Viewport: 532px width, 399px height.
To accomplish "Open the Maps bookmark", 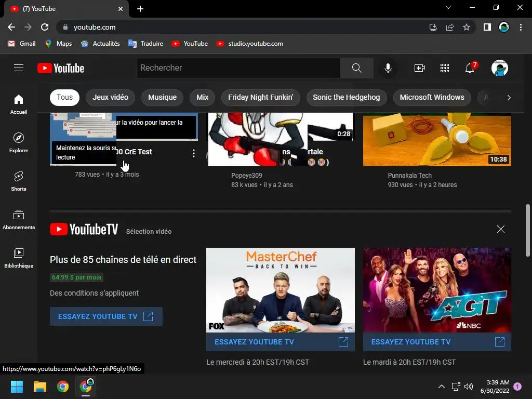I will click(x=58, y=44).
